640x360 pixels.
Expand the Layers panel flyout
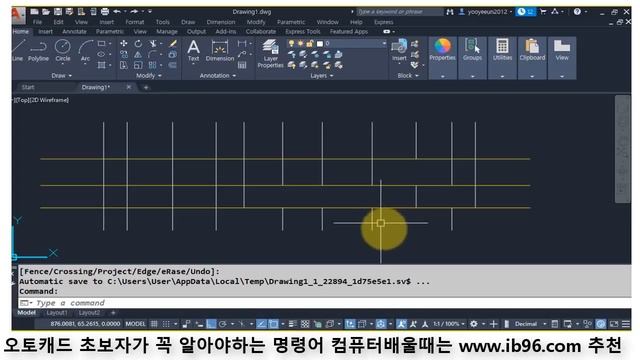pyautogui.click(x=322, y=76)
